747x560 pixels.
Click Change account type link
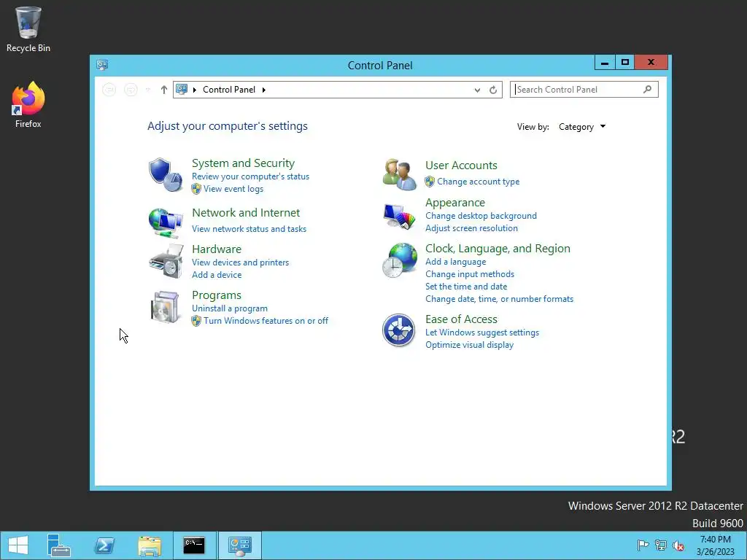[479, 182]
